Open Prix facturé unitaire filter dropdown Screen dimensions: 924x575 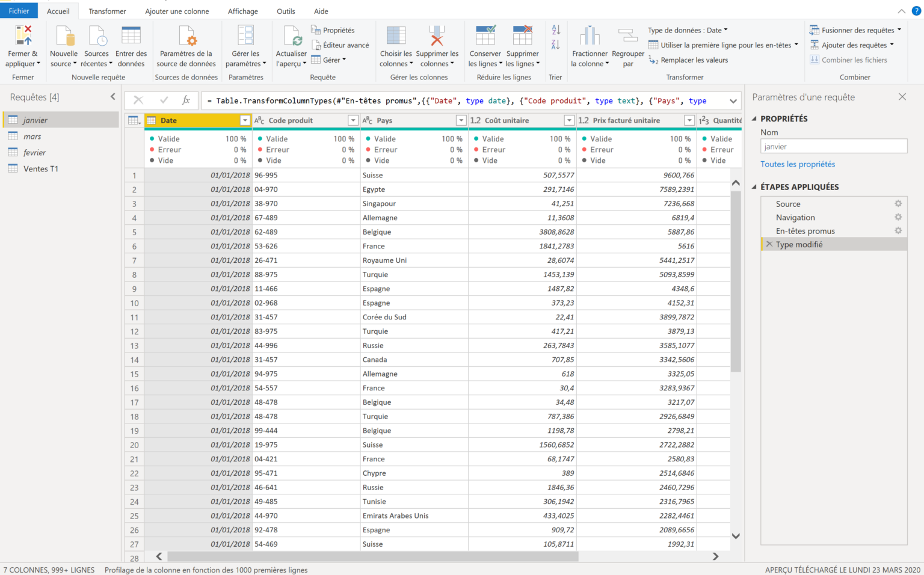(x=689, y=120)
